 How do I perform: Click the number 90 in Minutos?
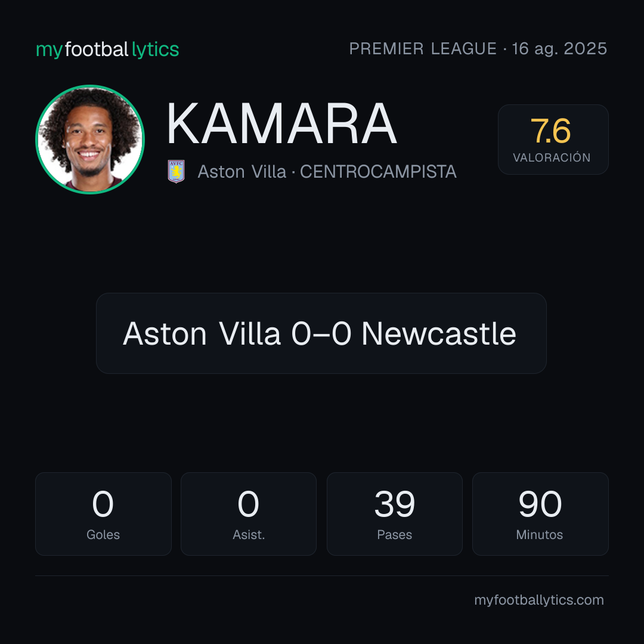540,504
